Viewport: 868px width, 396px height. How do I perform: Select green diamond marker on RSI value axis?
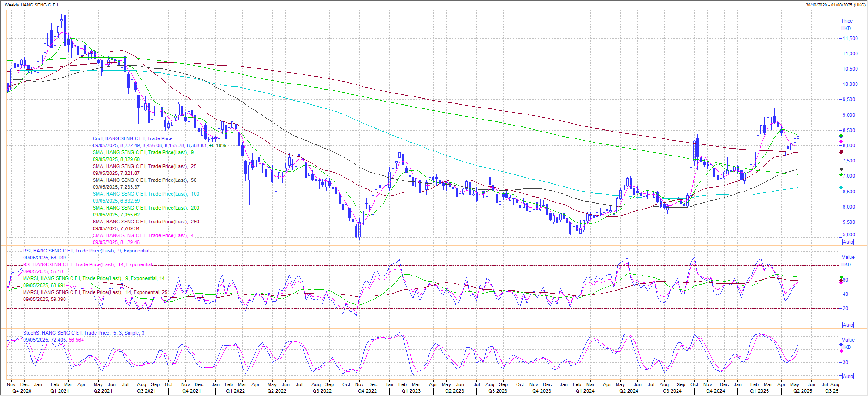(841, 277)
